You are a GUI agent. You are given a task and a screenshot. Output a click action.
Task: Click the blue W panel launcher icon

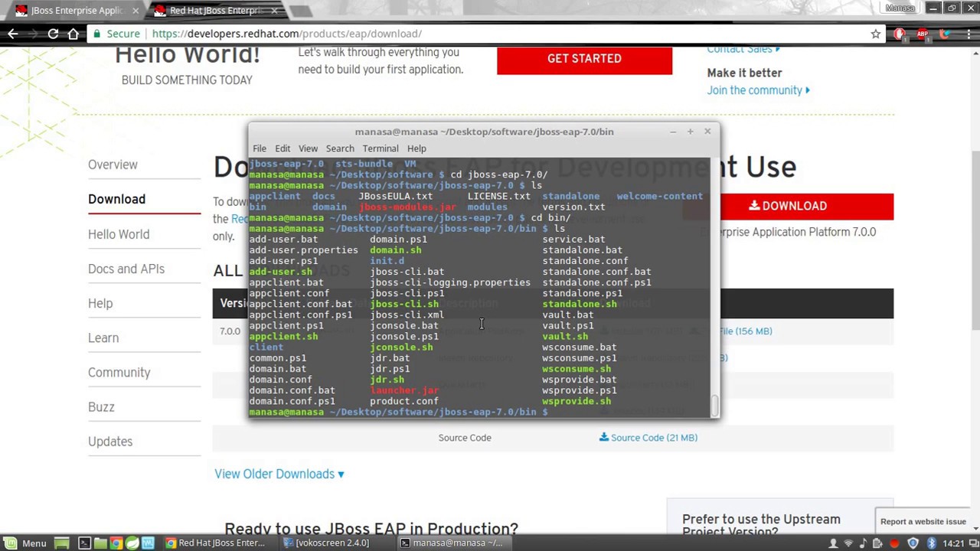(x=148, y=543)
